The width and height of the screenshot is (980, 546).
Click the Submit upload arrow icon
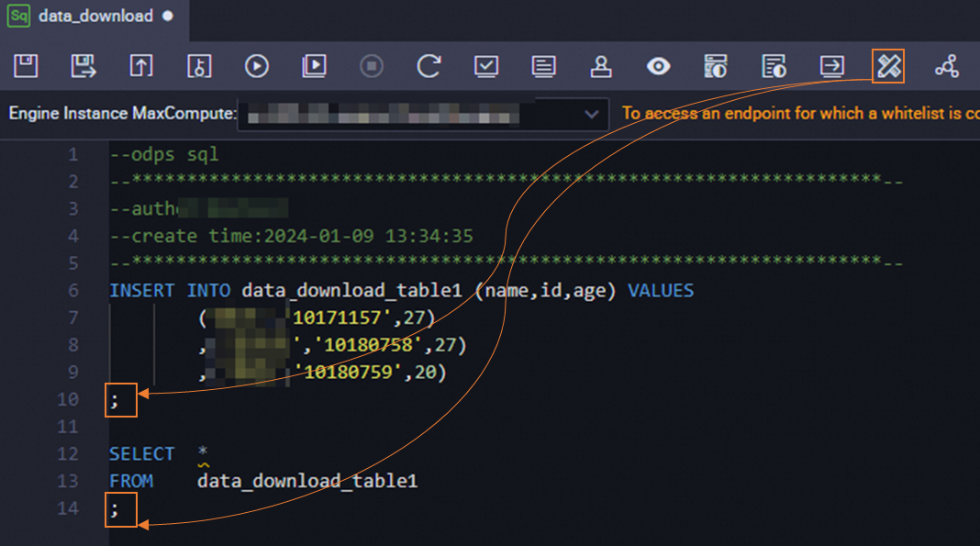click(x=141, y=65)
